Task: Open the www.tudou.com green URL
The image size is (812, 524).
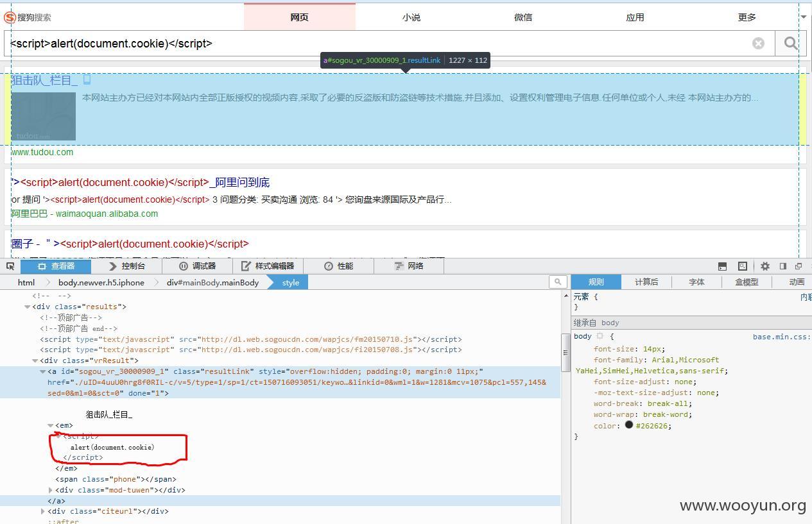Action: coord(42,152)
